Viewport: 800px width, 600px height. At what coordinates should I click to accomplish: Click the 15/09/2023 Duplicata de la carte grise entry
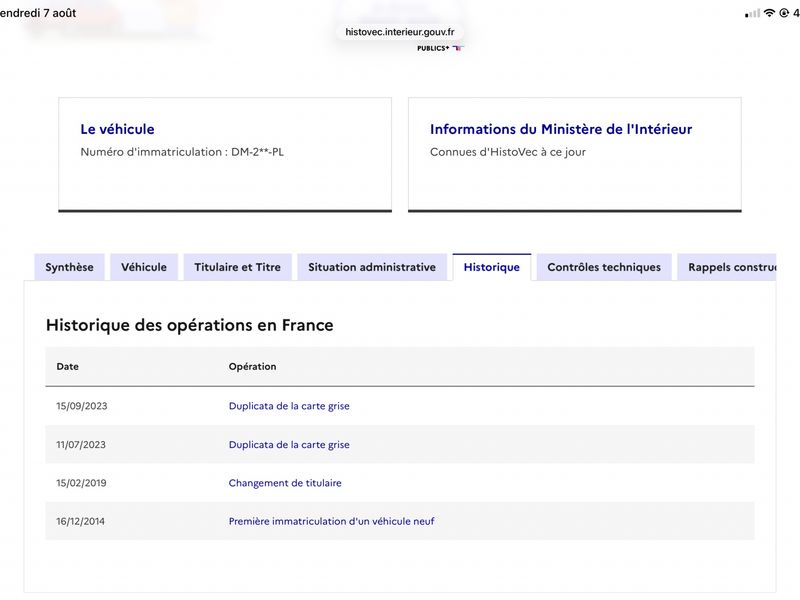coord(289,406)
